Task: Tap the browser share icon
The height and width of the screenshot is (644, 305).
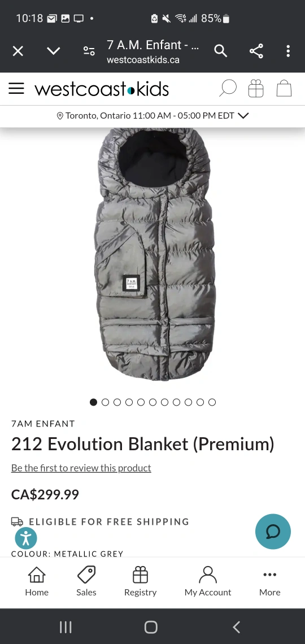Action: [x=256, y=51]
